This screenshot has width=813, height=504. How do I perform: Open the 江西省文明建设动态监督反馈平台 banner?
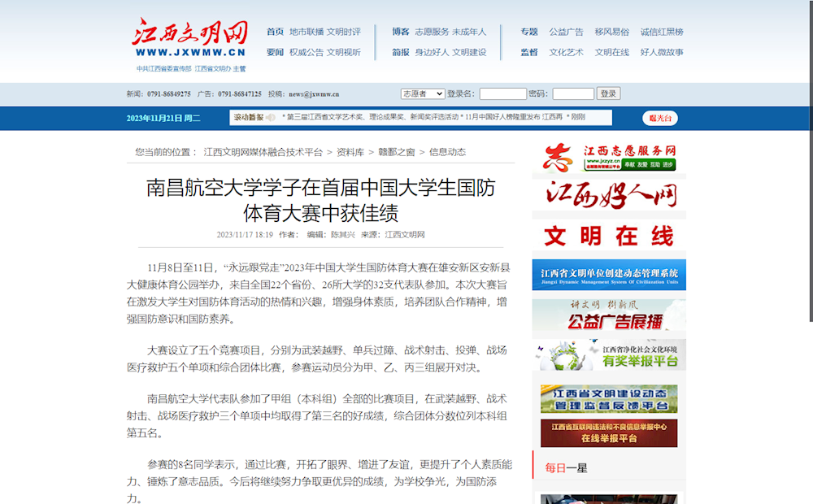pos(608,397)
